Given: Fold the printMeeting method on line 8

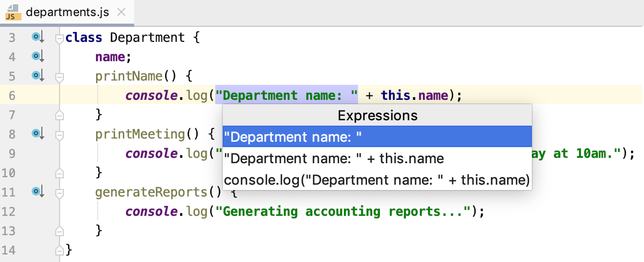Looking at the screenshot, I should pyautogui.click(x=60, y=134).
